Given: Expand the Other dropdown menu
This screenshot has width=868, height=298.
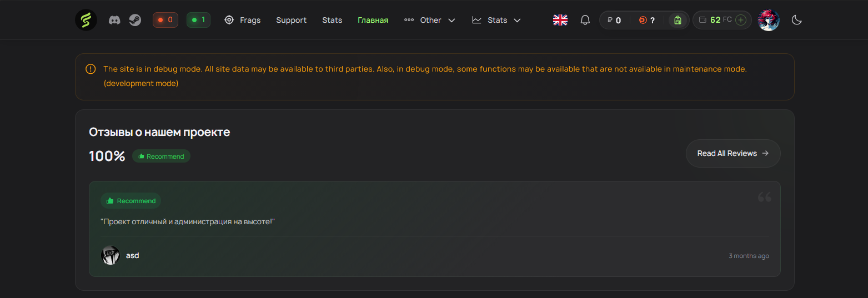Looking at the screenshot, I should (x=430, y=20).
